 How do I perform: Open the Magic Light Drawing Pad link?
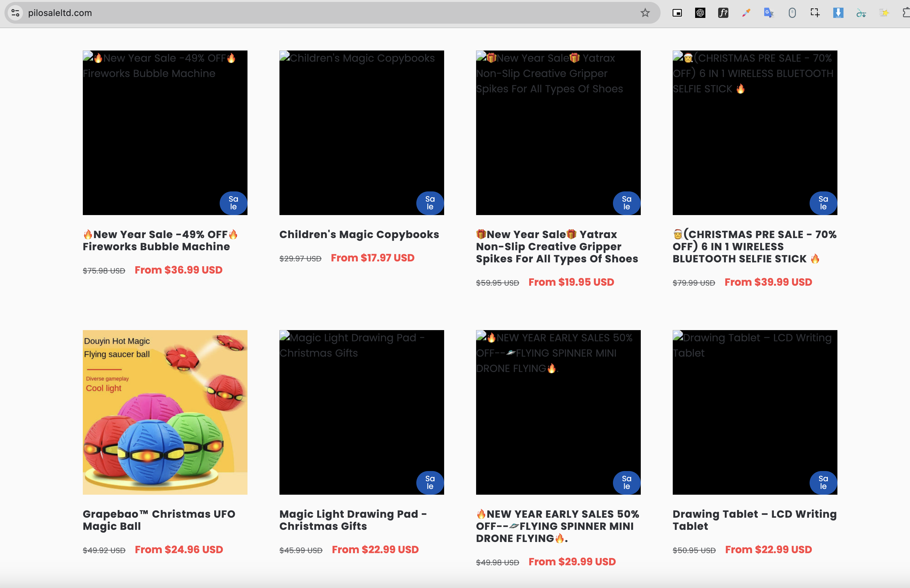(353, 520)
